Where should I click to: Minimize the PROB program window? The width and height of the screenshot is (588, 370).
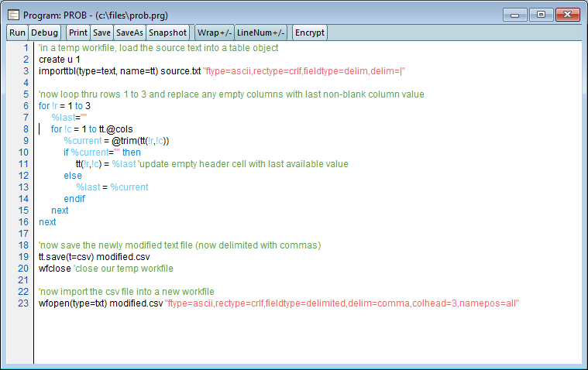[514, 15]
